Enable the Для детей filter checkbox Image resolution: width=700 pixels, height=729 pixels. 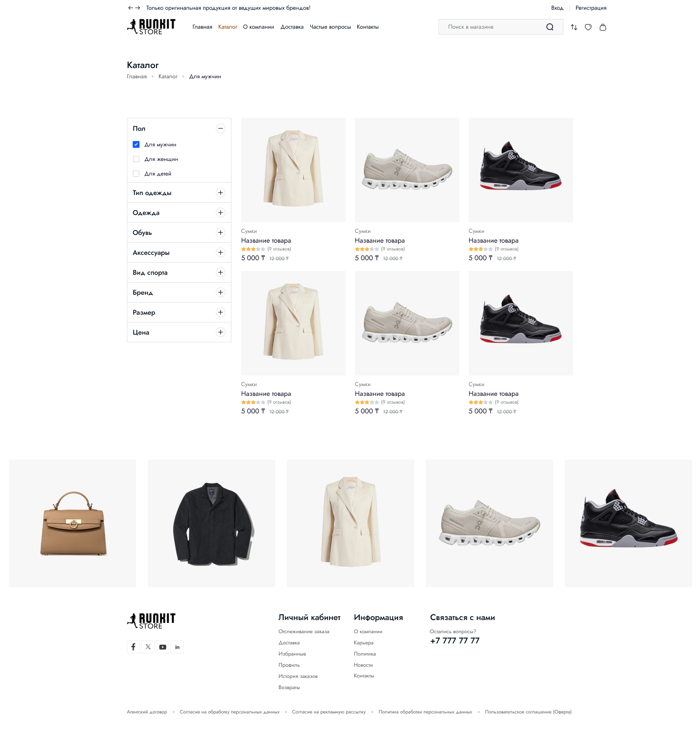136,174
